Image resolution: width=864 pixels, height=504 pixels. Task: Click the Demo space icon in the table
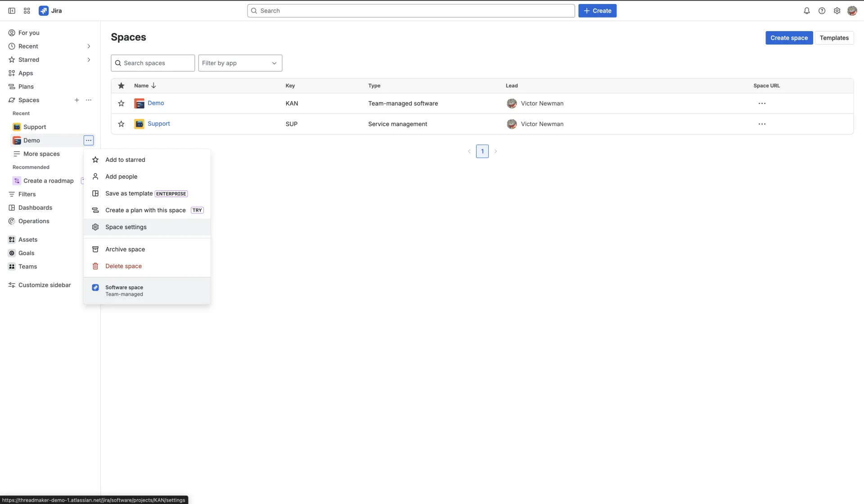[x=139, y=103]
